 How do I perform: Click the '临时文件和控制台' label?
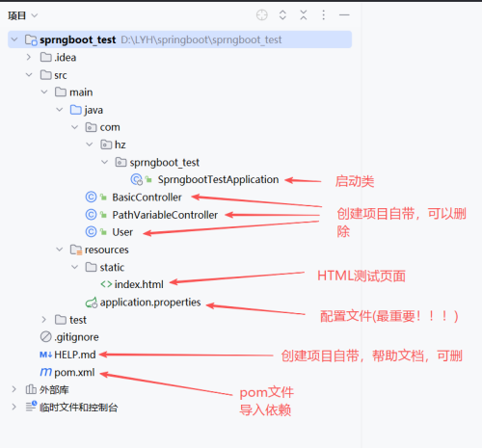[x=79, y=408]
